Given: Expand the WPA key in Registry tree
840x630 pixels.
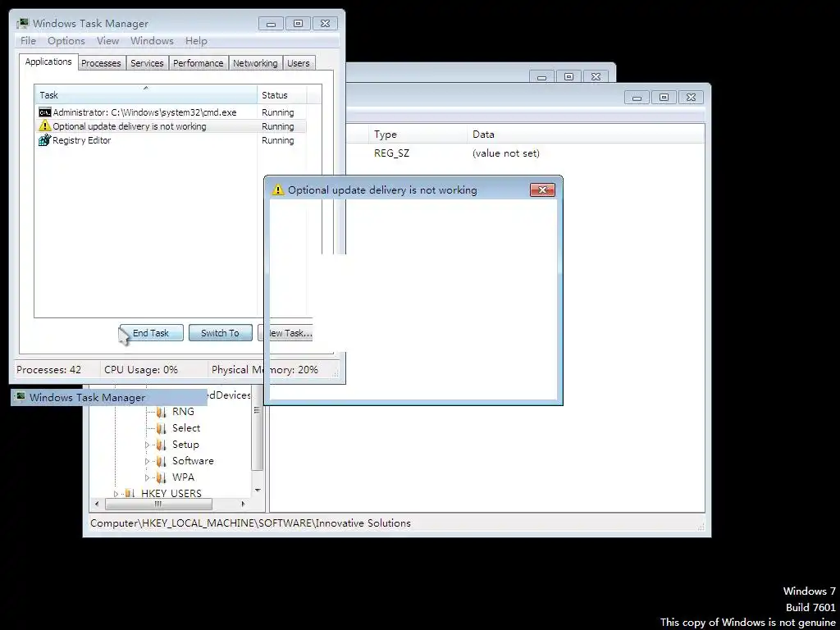Looking at the screenshot, I should tap(148, 477).
